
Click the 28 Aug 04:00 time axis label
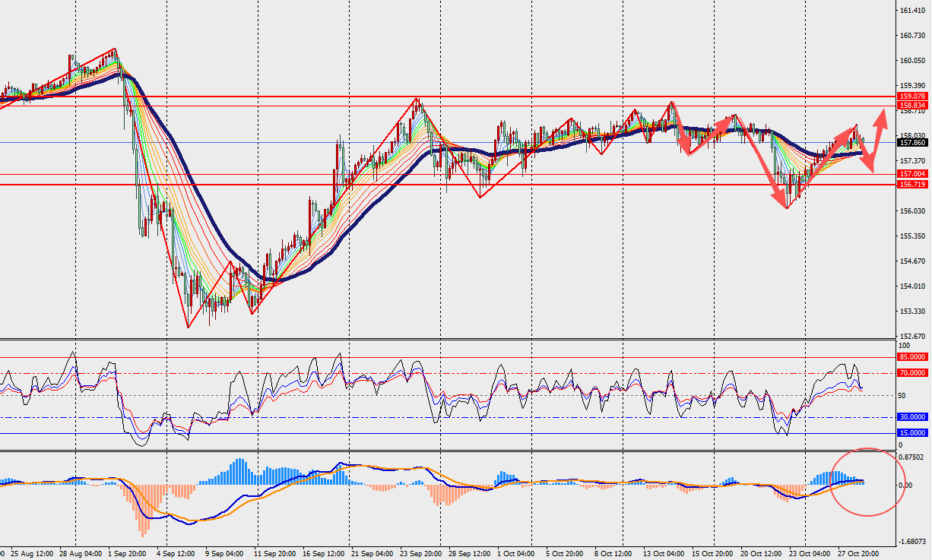tap(79, 553)
